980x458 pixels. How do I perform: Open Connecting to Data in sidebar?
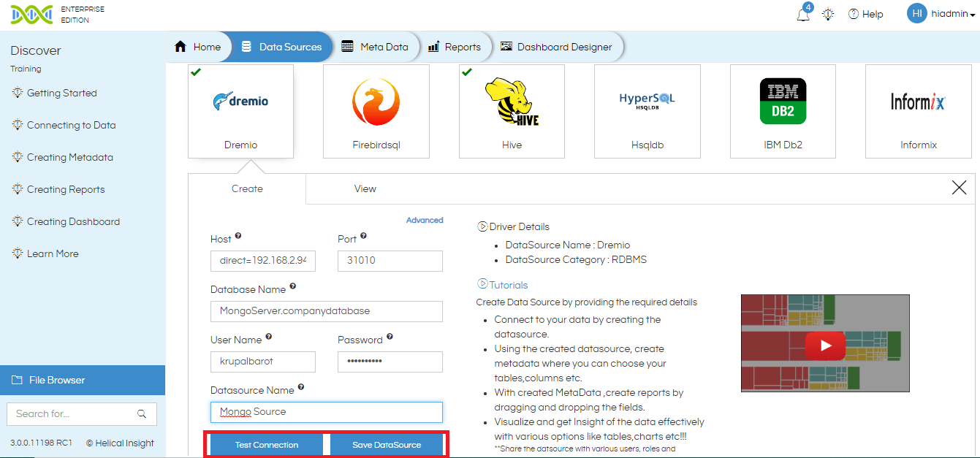(71, 125)
